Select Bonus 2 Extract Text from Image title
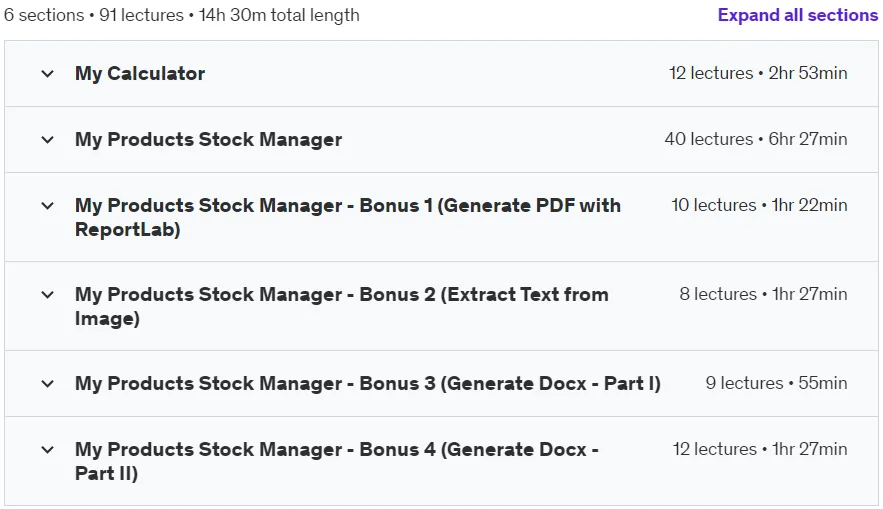 341,306
